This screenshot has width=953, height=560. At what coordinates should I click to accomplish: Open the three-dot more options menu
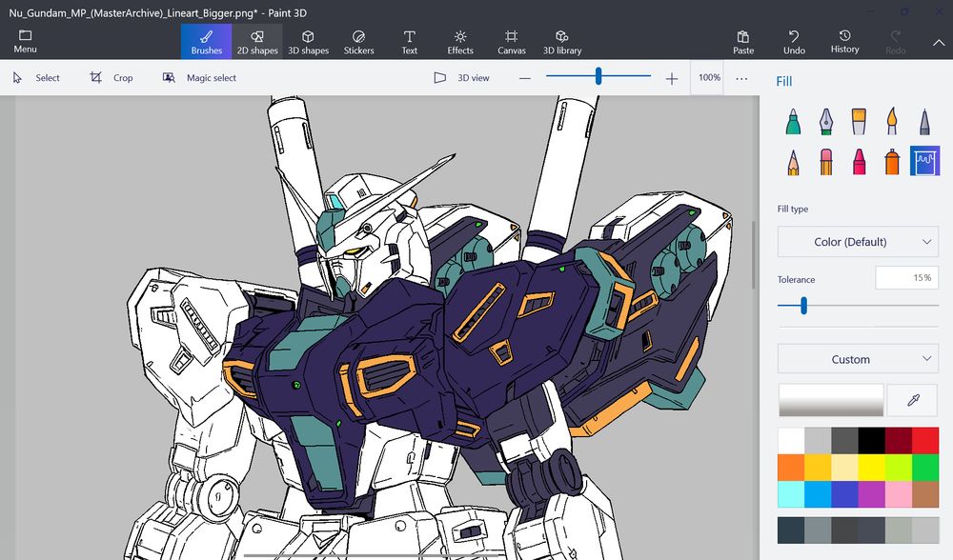point(741,78)
